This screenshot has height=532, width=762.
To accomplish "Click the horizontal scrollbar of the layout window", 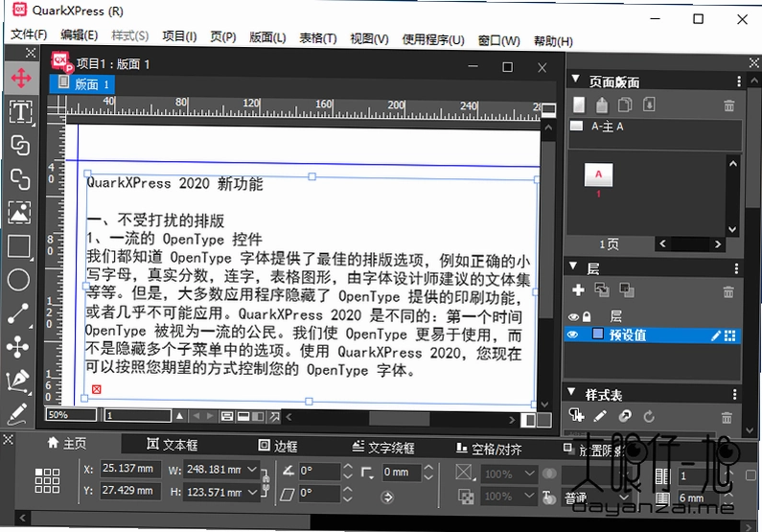I will [400, 418].
